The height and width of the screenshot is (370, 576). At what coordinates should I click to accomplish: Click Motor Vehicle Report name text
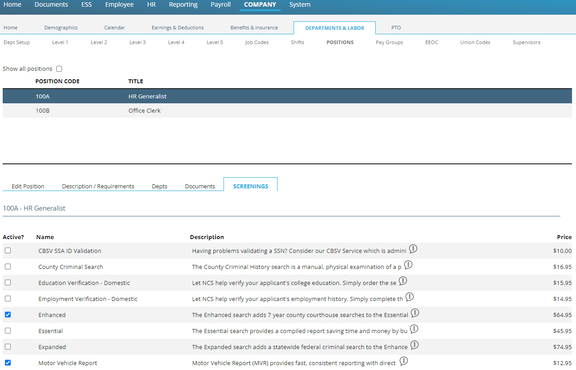pos(68,363)
